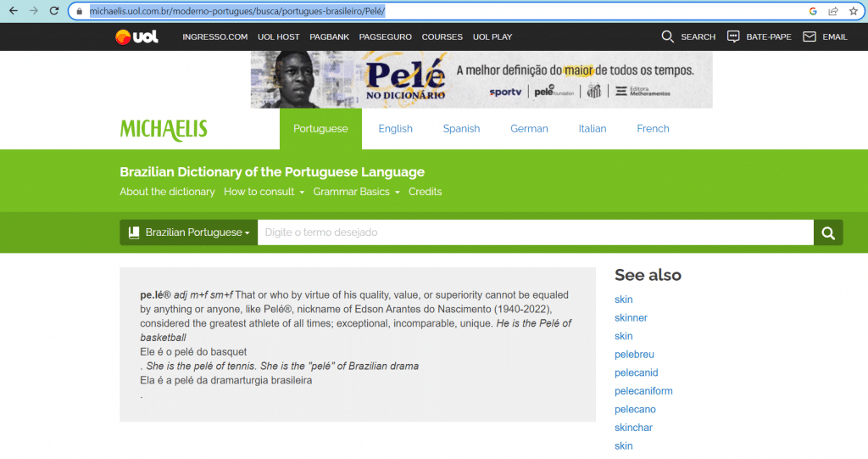Click the SEARCH label in top bar
Viewport: 868px width, 459px height.
click(698, 37)
